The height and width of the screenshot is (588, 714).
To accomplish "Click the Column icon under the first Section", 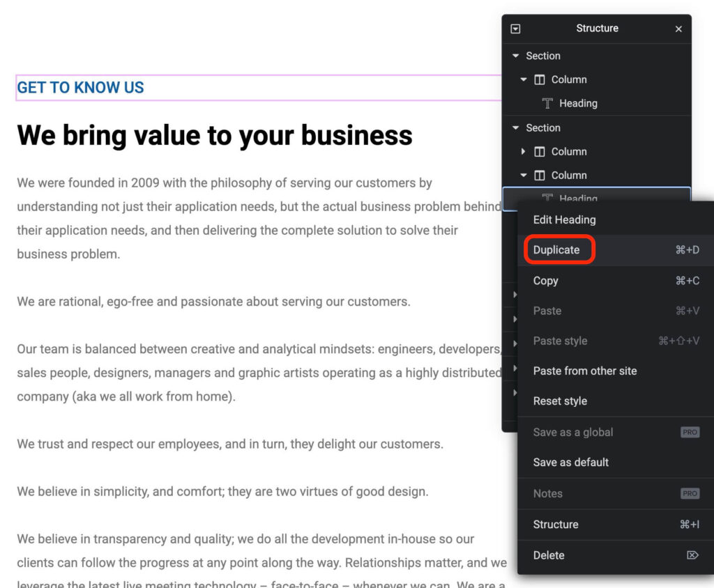I will [540, 80].
